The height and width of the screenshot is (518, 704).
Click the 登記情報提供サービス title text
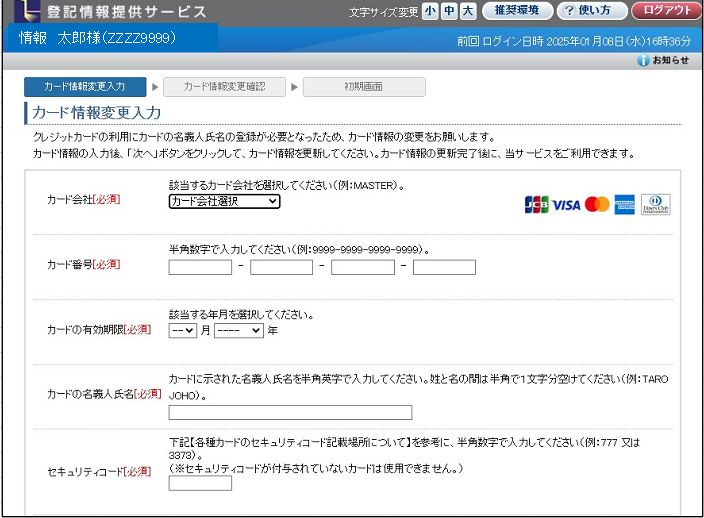[127, 12]
